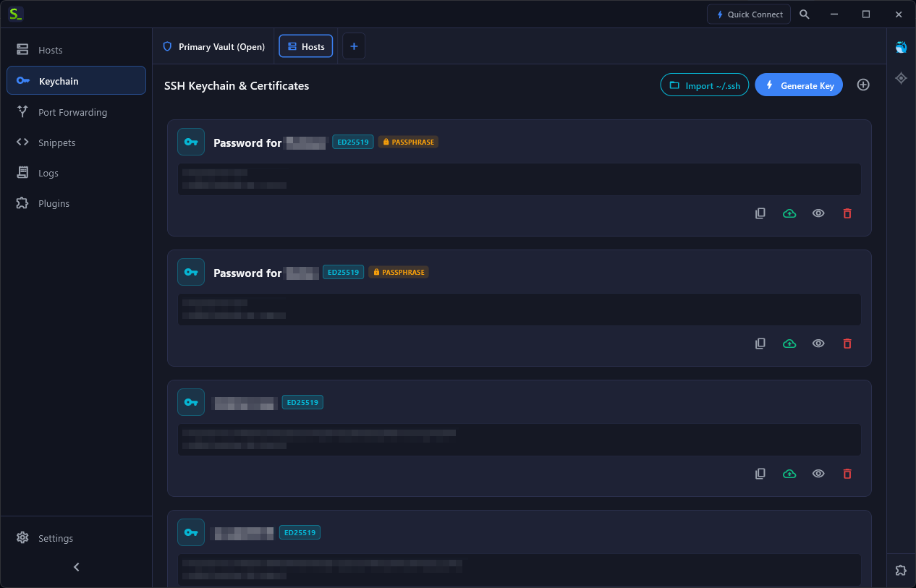
Task: Collapse the sidebar with left chevron
Action: pyautogui.click(x=77, y=567)
